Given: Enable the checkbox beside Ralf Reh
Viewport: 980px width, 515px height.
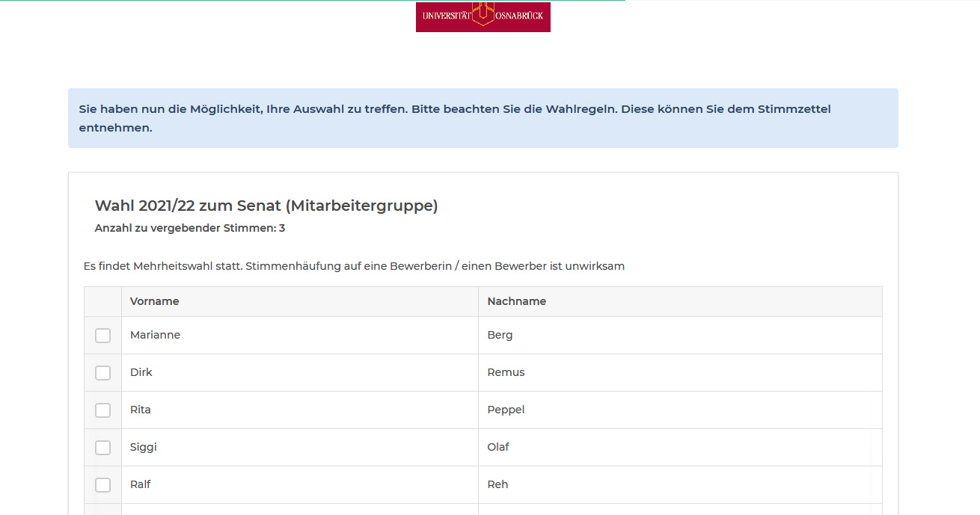Looking at the screenshot, I should (102, 484).
